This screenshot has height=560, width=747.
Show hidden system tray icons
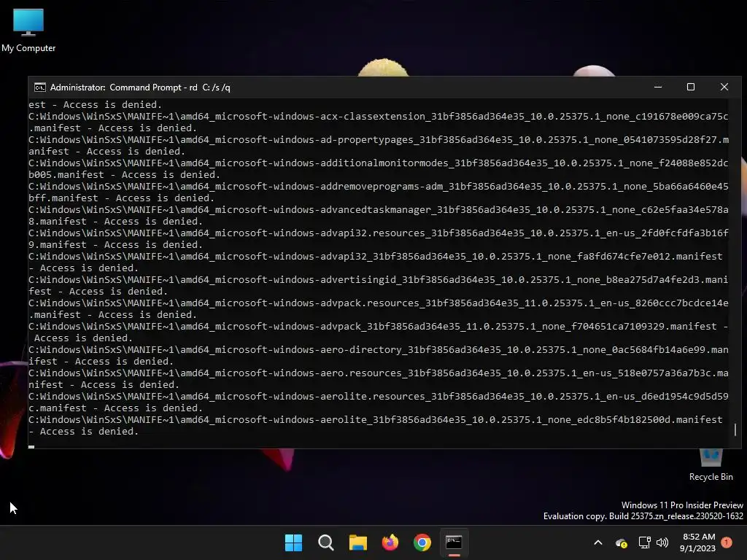tap(598, 542)
